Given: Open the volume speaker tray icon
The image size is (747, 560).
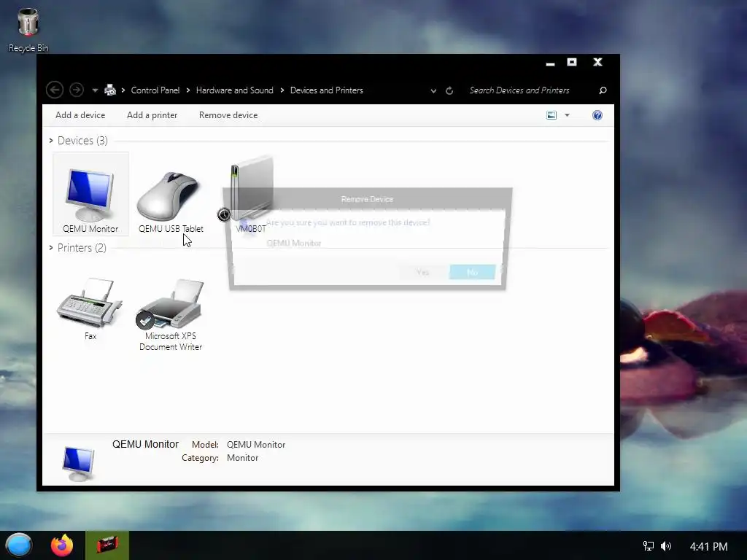Looking at the screenshot, I should pyautogui.click(x=666, y=546).
